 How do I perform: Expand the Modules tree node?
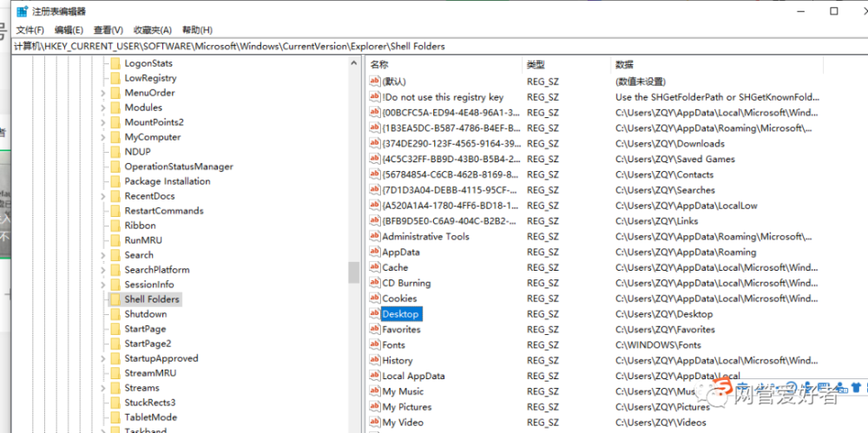pyautogui.click(x=103, y=108)
